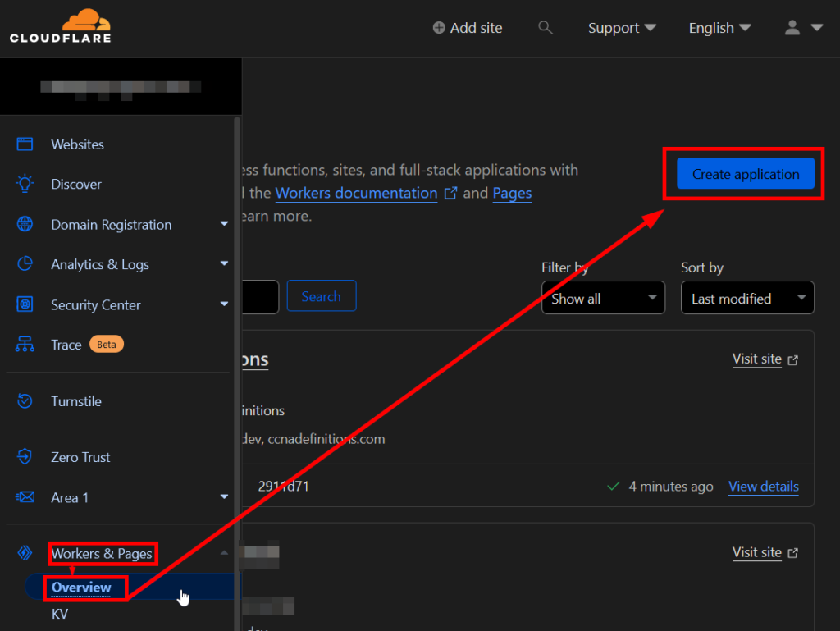Open the Last modified sort dropdown
This screenshot has width=840, height=631.
(x=746, y=297)
